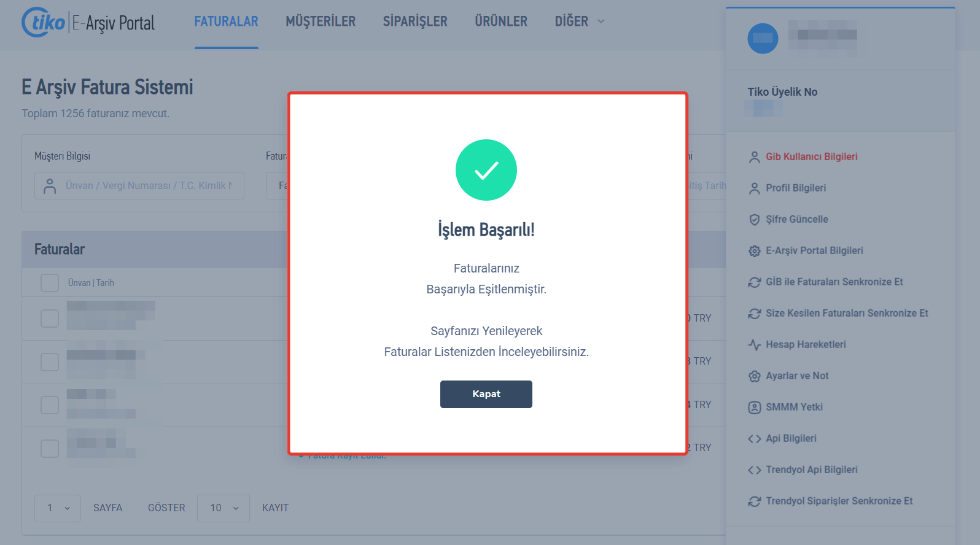This screenshot has width=980, height=545.
Task: Click the Şifre Güncelle shield icon
Action: pyautogui.click(x=755, y=220)
